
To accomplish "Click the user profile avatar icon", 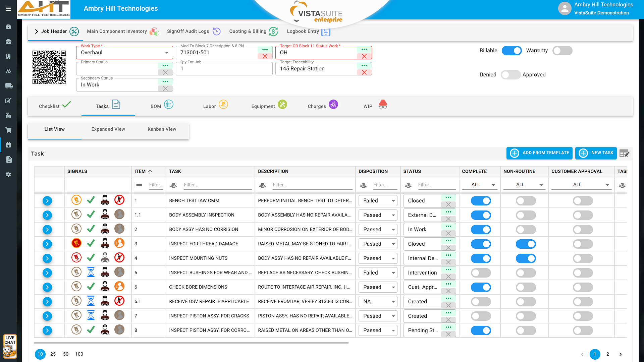I will coord(565,9).
